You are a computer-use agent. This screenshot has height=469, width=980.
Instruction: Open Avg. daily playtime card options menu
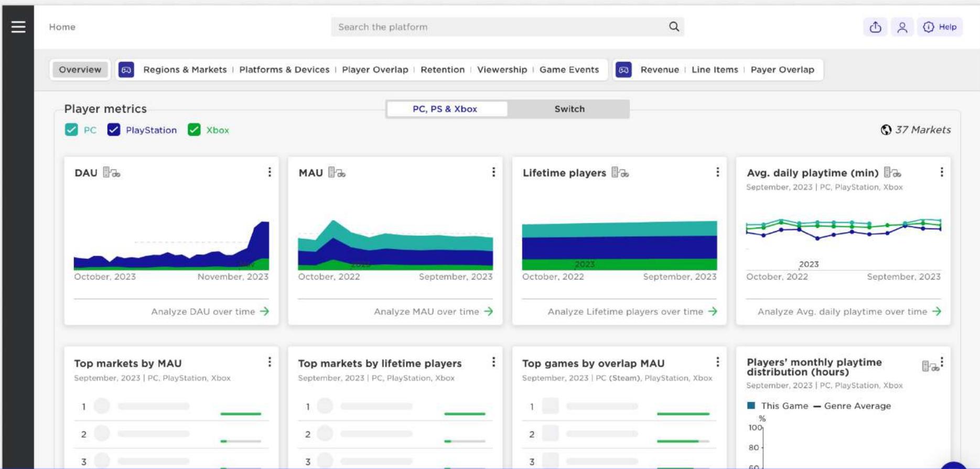coord(942,172)
